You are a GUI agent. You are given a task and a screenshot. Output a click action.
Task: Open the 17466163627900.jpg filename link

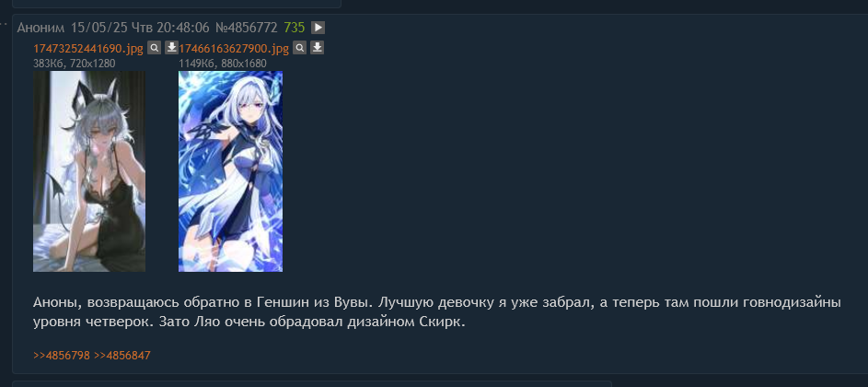click(x=234, y=49)
